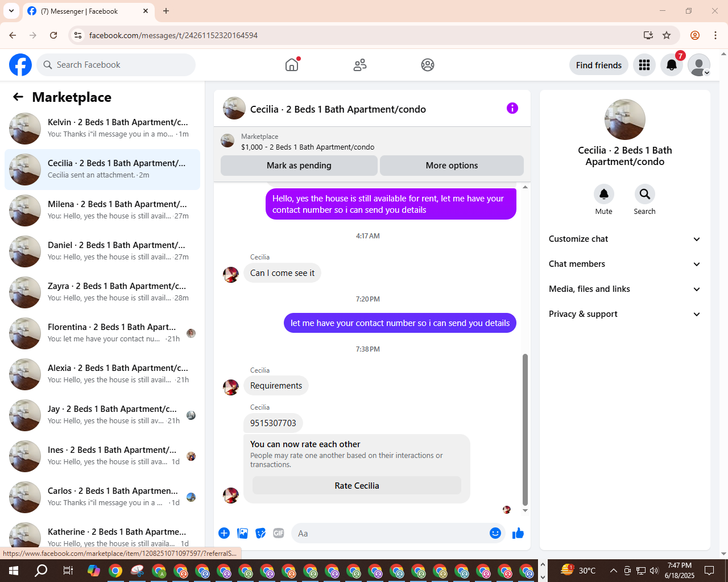Image resolution: width=728 pixels, height=582 pixels.
Task: Open Windows taskbar search
Action: (41, 570)
